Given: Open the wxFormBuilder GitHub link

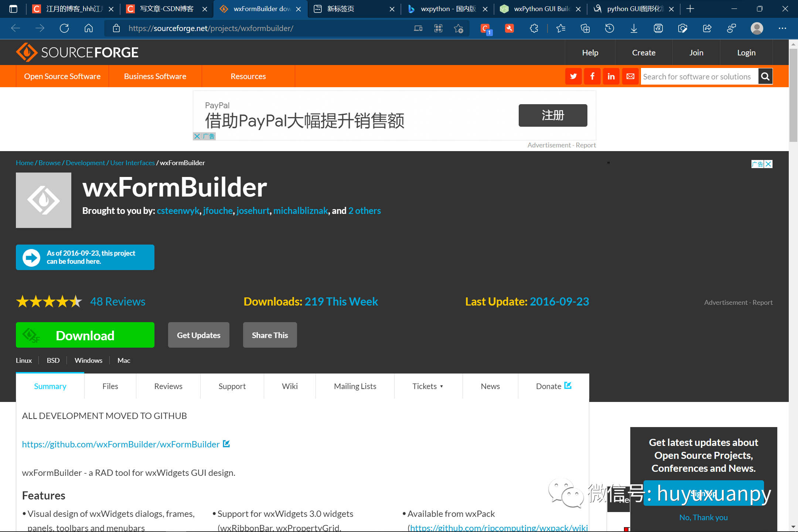Looking at the screenshot, I should 121,444.
